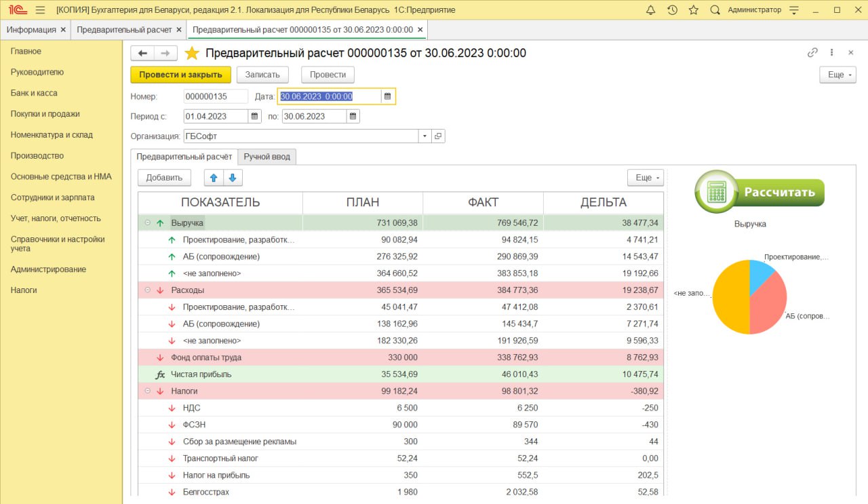868x504 pixels.
Task: Click the green Рассчитать button
Action: click(x=759, y=192)
